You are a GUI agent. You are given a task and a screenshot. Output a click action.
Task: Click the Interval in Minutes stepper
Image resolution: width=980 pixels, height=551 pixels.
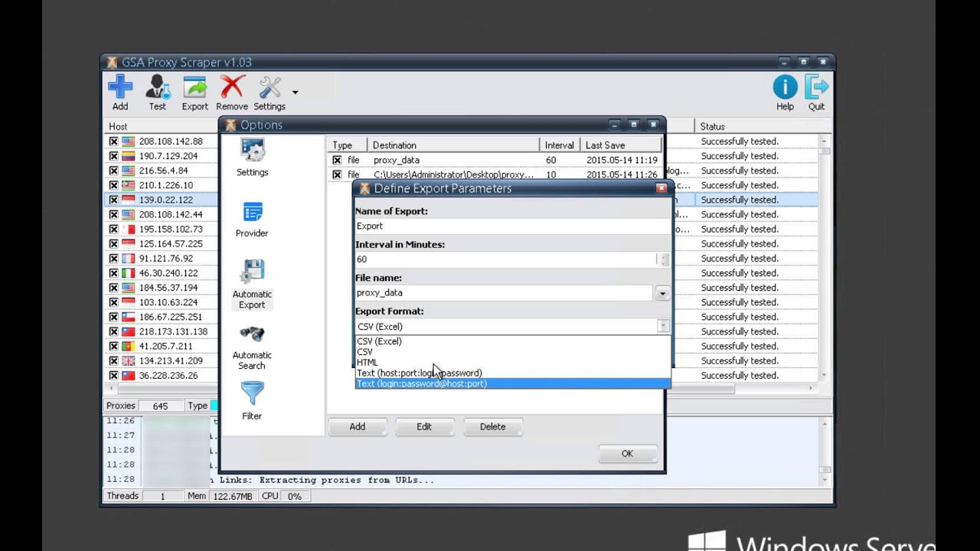click(663, 259)
